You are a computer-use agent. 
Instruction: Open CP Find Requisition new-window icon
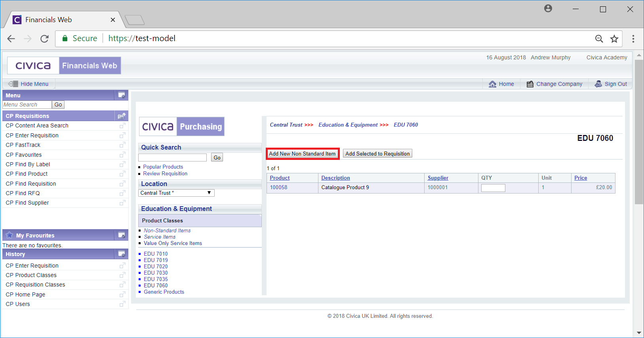[x=122, y=184]
